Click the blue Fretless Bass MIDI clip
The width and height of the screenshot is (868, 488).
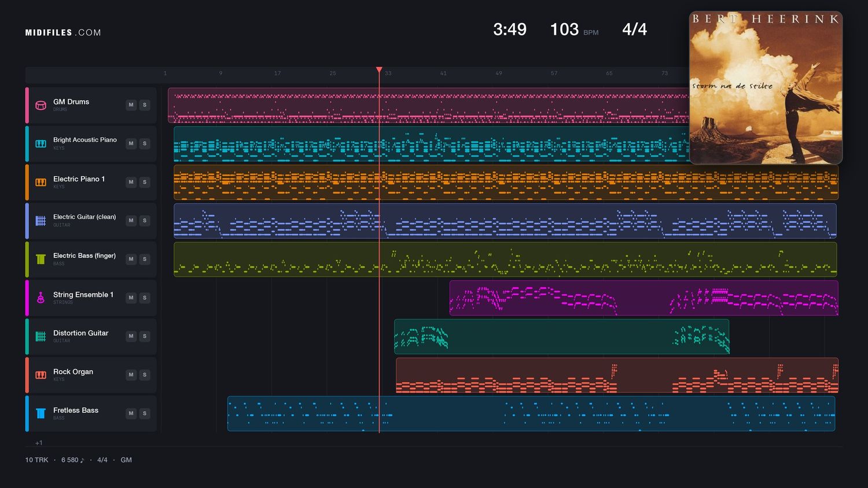pos(531,413)
